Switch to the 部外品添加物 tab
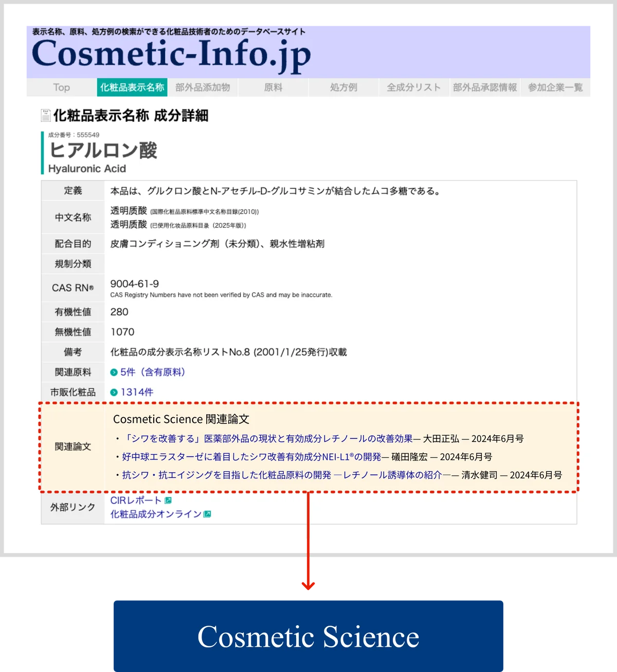The width and height of the screenshot is (617, 672). (x=203, y=87)
